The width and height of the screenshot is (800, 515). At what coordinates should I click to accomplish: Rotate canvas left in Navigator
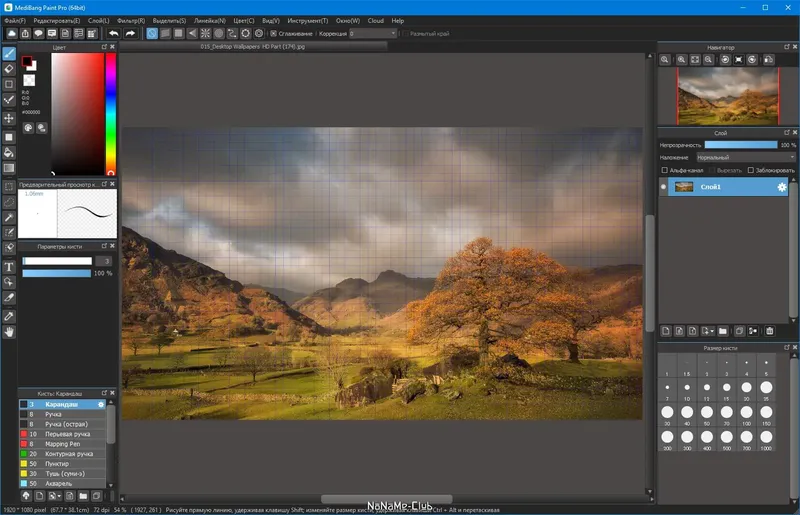click(725, 60)
